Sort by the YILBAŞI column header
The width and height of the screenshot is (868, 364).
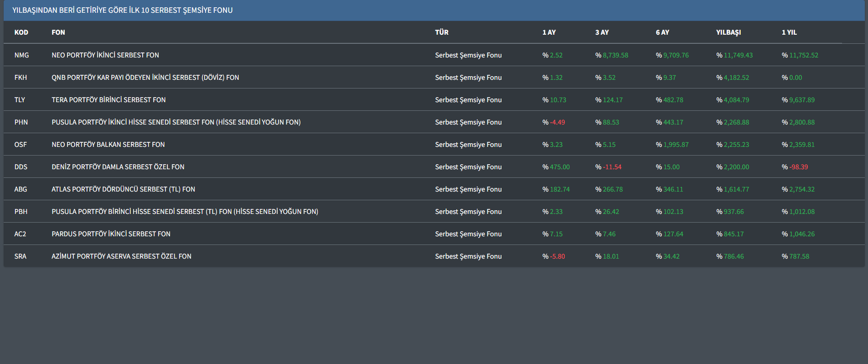[x=728, y=32]
